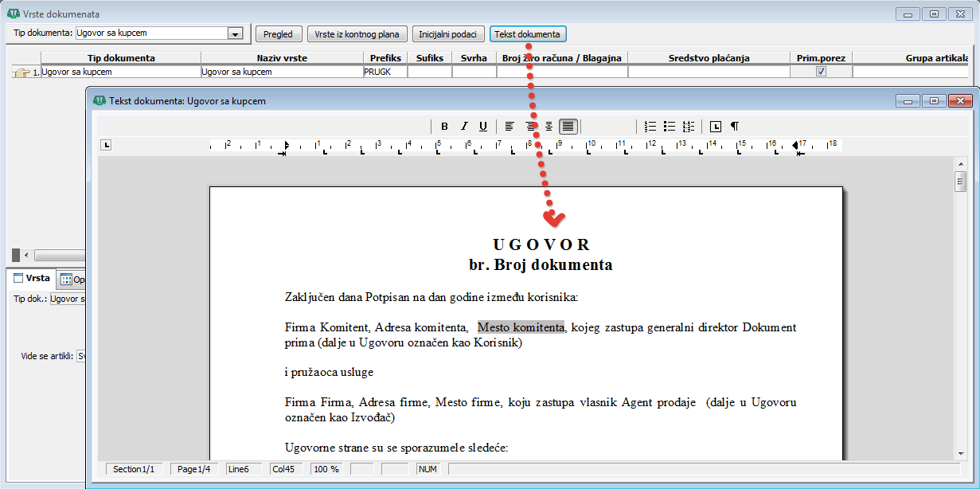Open the Vide se artikli combo box
This screenshot has width=980, height=489.
[x=80, y=357]
